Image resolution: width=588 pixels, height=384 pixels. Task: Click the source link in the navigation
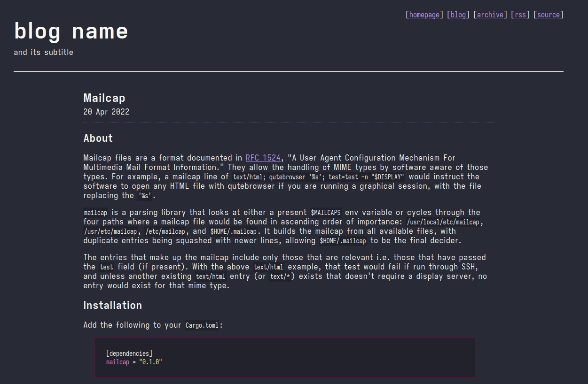548,15
